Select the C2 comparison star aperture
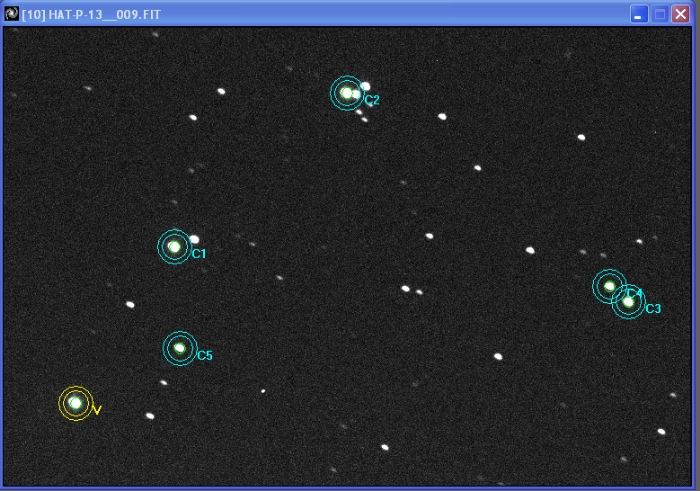700x491 pixels. point(347,93)
